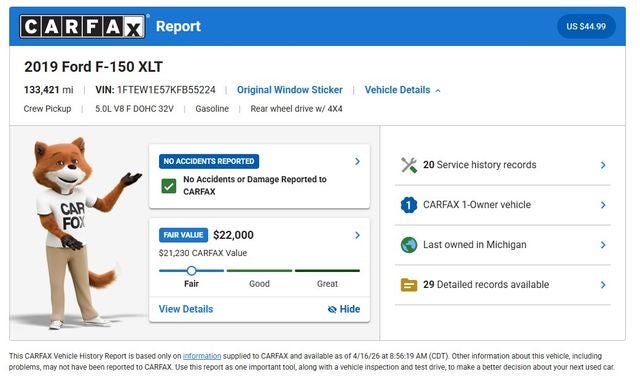This screenshot has height=380, width=640.
Task: Click the $22,000 price value
Action: 233,236
